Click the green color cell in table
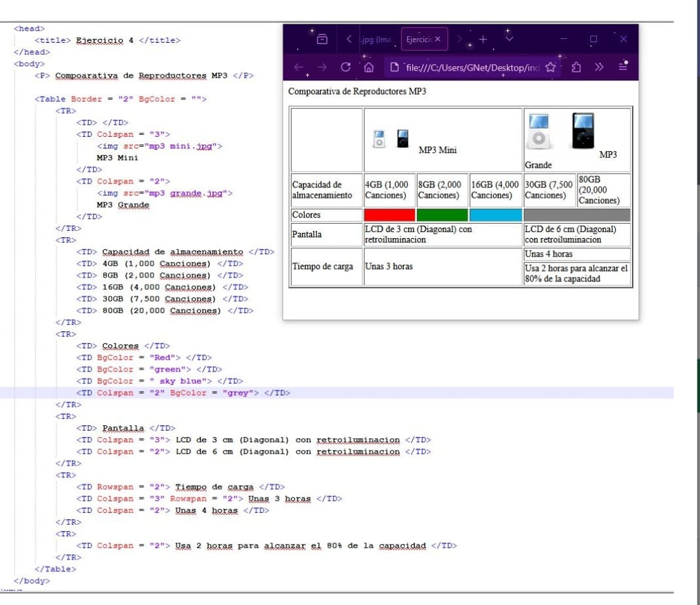 442,215
